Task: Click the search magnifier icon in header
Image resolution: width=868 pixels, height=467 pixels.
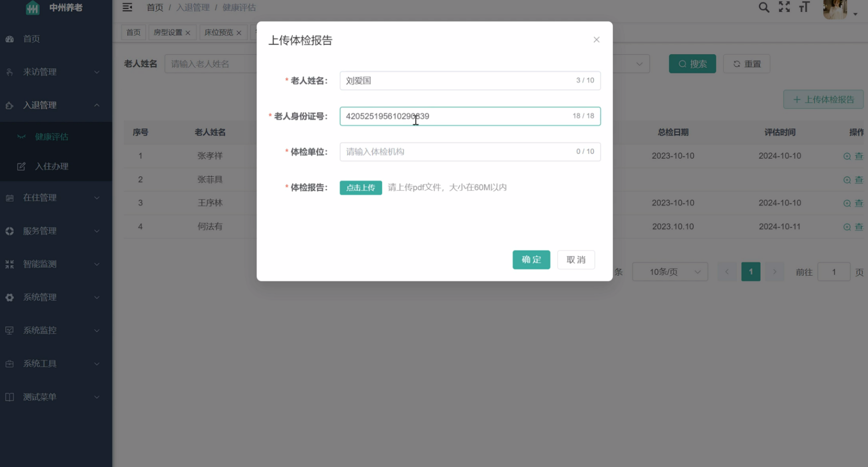Action: coord(764,7)
